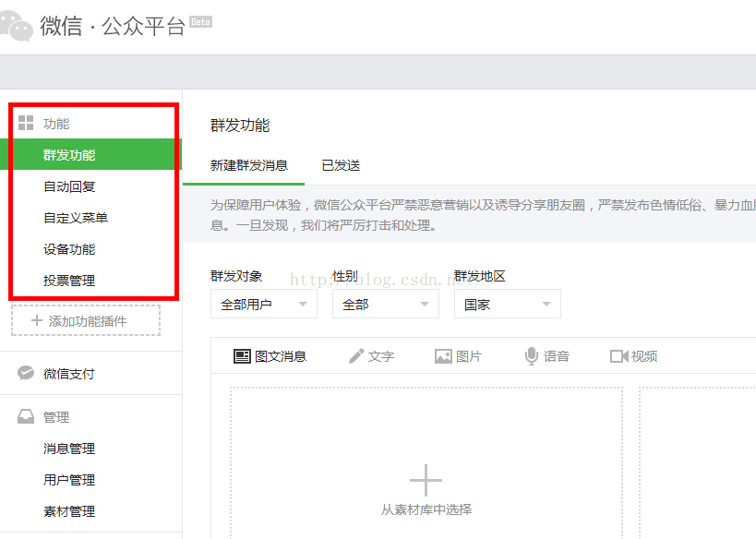The image size is (756, 539).
Task: Open the 群发对象 全部用户 dropdown
Action: click(264, 304)
